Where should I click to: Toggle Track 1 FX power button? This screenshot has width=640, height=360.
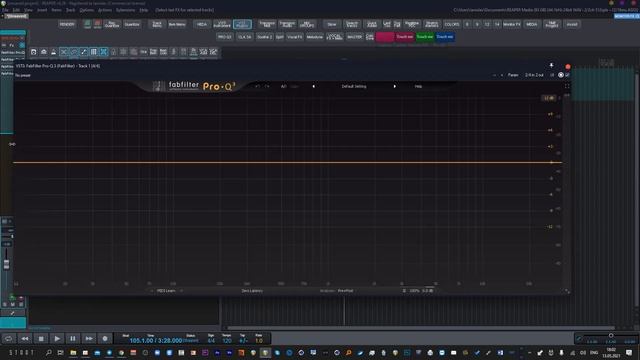tap(22, 45)
